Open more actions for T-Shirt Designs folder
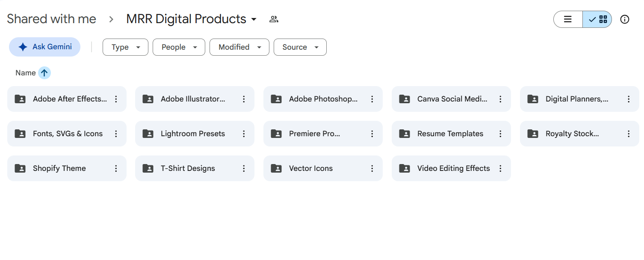The height and width of the screenshot is (260, 644). click(244, 168)
